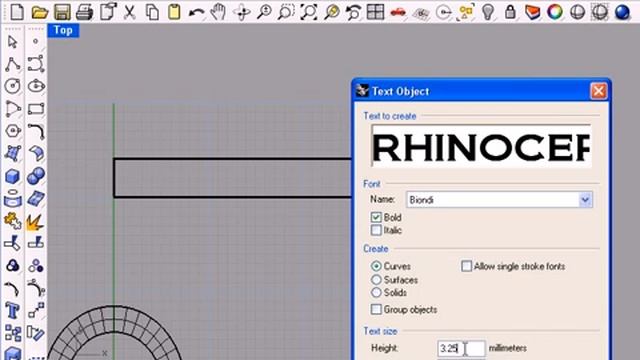
Task: Click the four viewports layout icon
Action: 376,11
